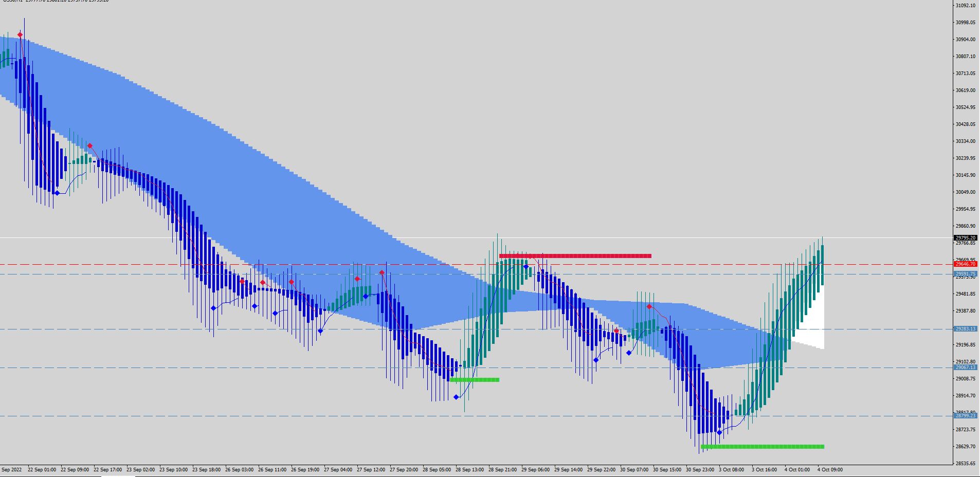
Task: Click the 27 Sep 04:00 time label
Action: point(338,470)
